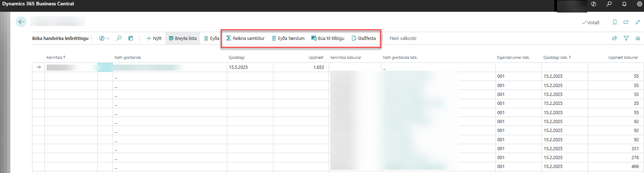644x173 pixels.
Task: Click the analyze view icon next to search
Action: click(x=131, y=38)
